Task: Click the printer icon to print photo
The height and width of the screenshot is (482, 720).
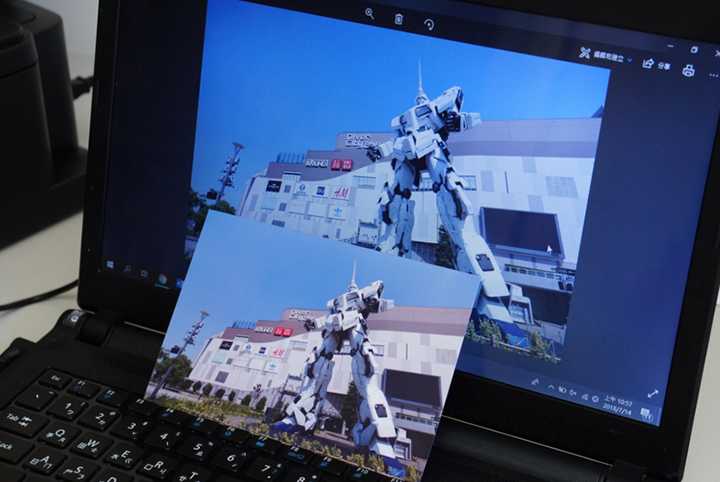Action: click(688, 70)
